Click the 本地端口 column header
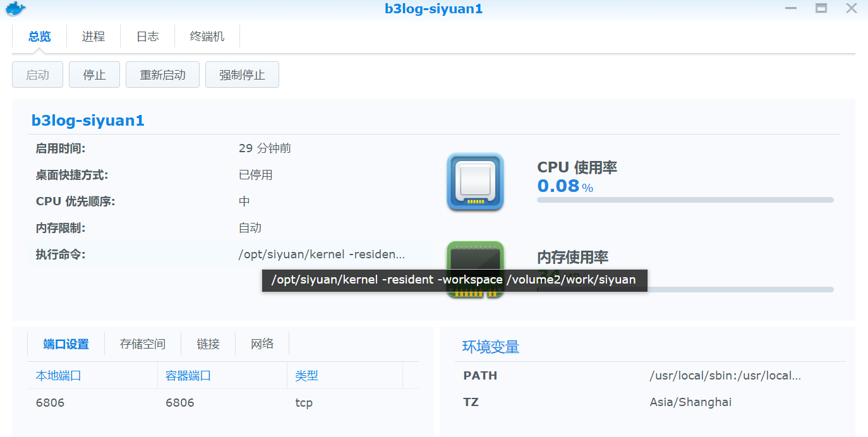Image resolution: width=868 pixels, height=437 pixels. pos(92,376)
